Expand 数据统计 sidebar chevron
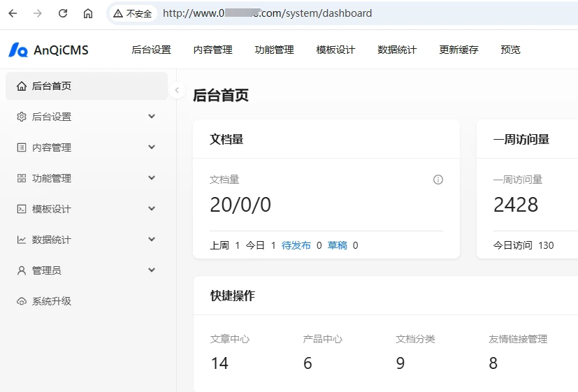The height and width of the screenshot is (392, 578). pyautogui.click(x=152, y=239)
